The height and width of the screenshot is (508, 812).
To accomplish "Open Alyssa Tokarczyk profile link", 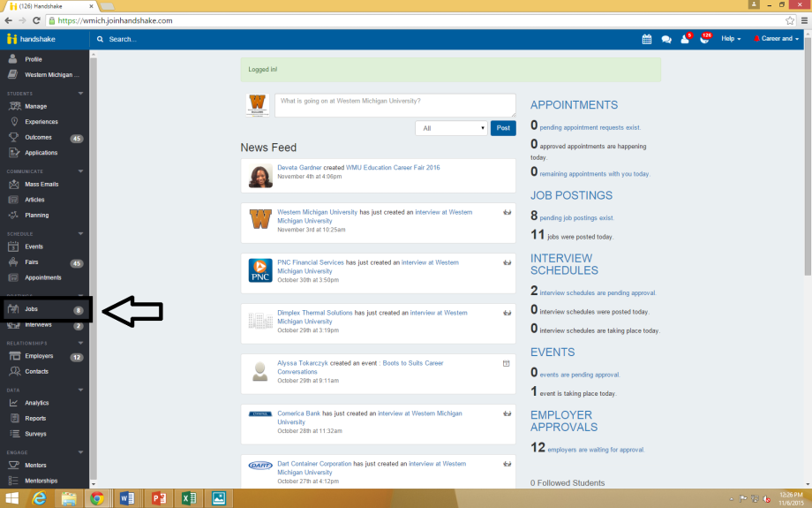I will coord(303,363).
